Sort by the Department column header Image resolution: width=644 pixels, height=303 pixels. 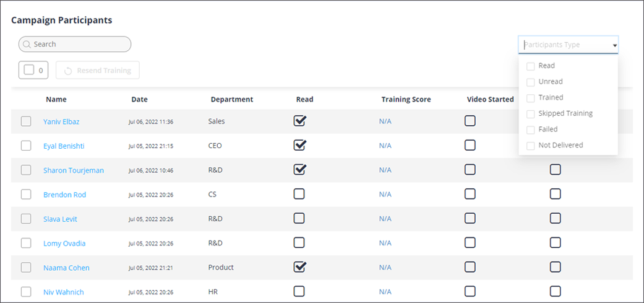click(x=231, y=99)
